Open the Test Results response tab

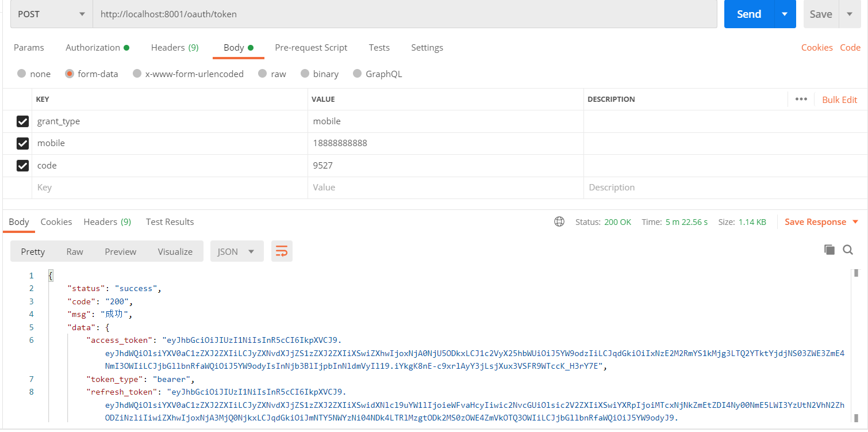coord(168,221)
